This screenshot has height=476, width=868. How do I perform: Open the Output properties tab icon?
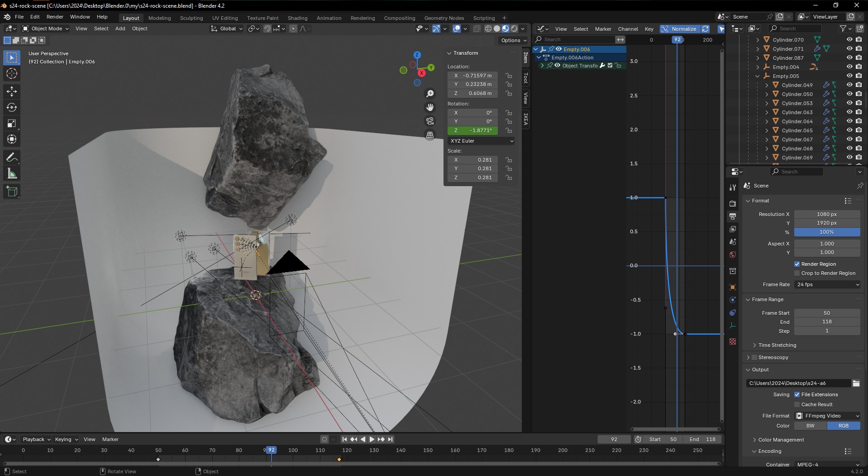[x=733, y=216]
